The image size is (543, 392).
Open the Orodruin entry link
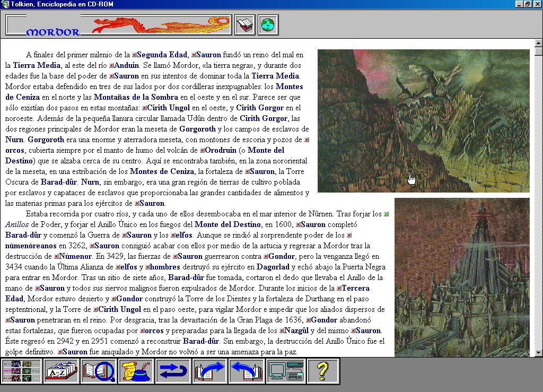point(220,150)
